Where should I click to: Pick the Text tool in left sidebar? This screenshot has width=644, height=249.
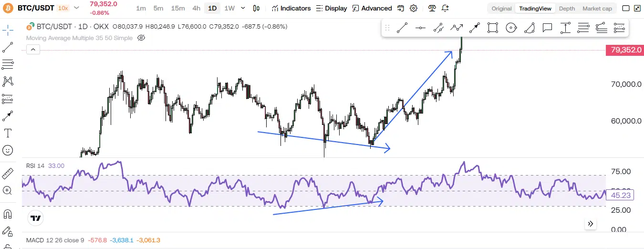(x=8, y=133)
